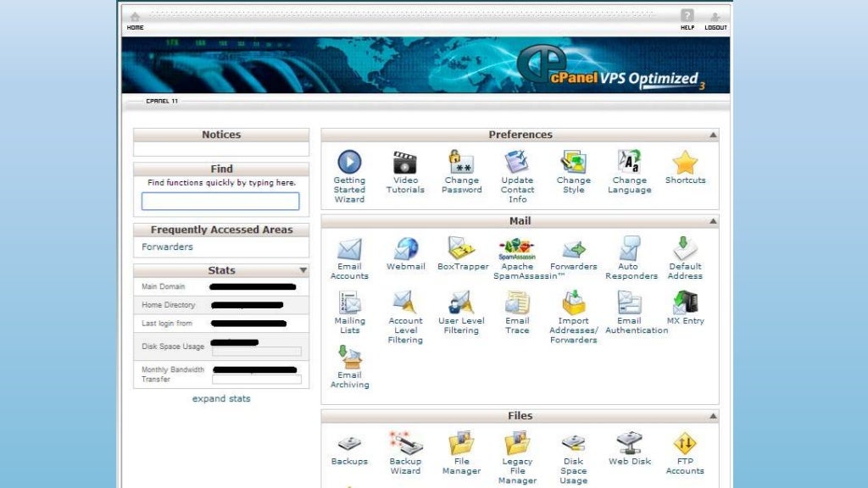
Task: Open Legacy File Manager
Action: coord(517,458)
